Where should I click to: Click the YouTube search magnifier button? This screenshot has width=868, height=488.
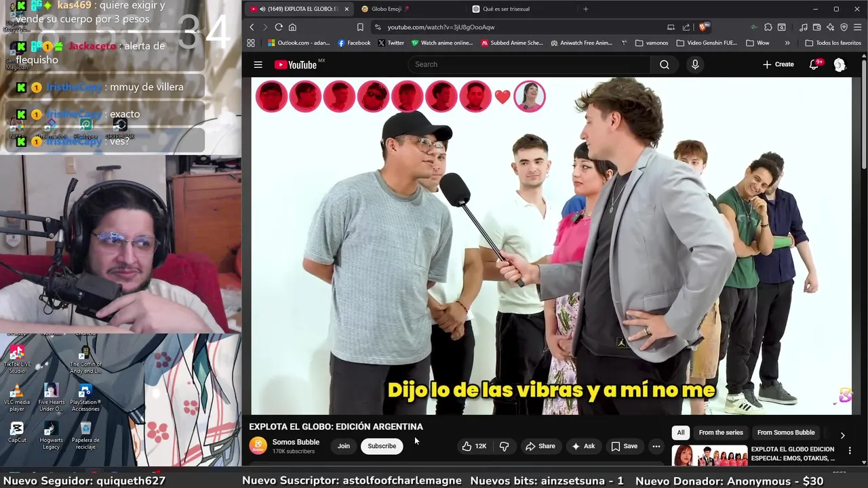665,64
